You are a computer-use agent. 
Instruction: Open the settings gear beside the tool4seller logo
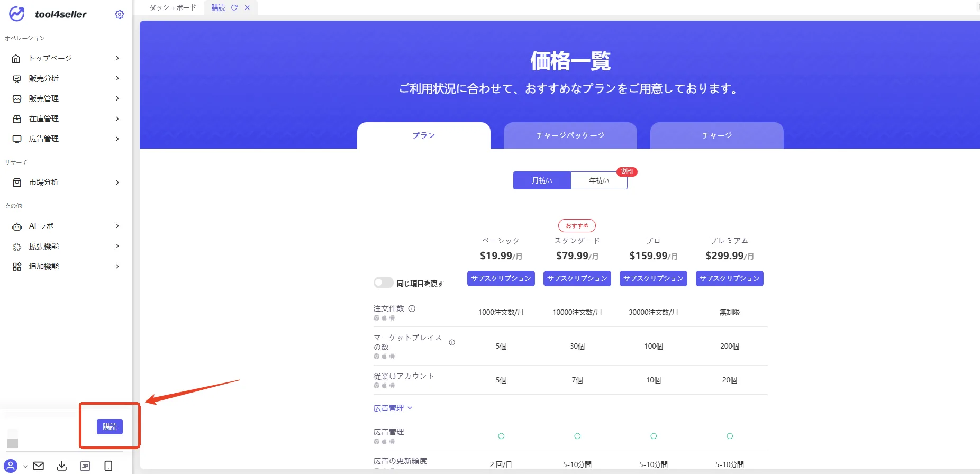click(x=120, y=14)
